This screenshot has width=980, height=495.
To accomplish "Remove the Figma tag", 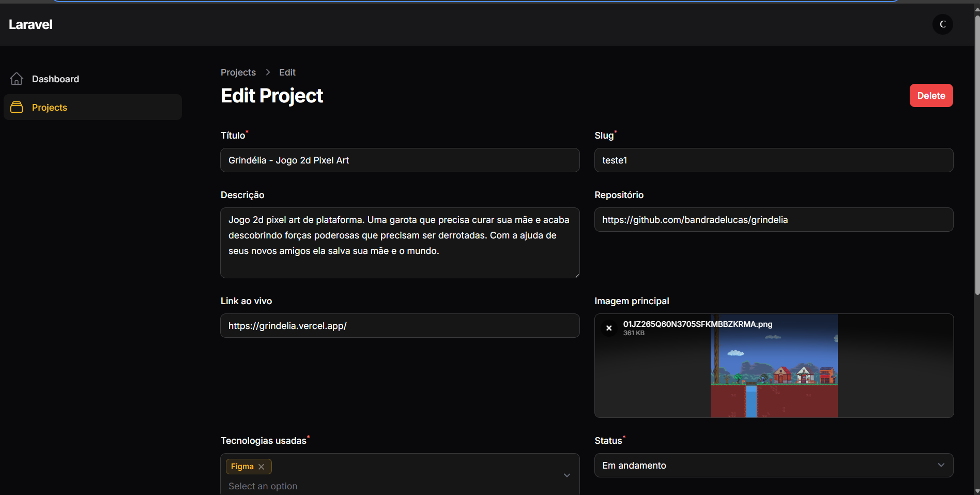I will coord(262,467).
